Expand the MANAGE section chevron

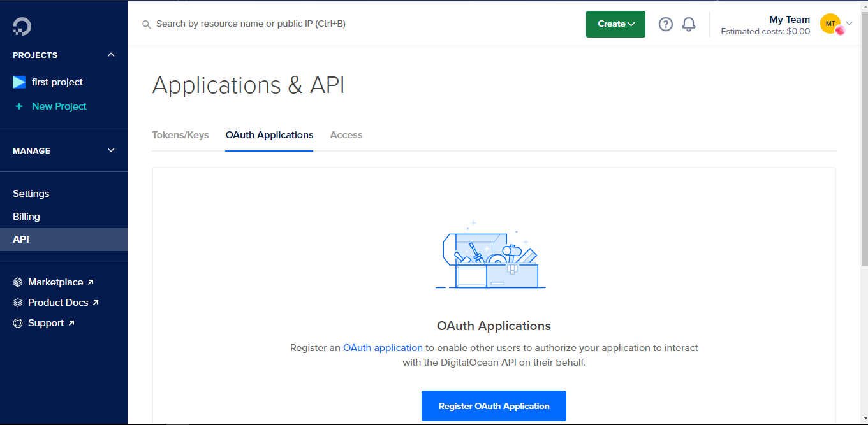pyautogui.click(x=111, y=150)
